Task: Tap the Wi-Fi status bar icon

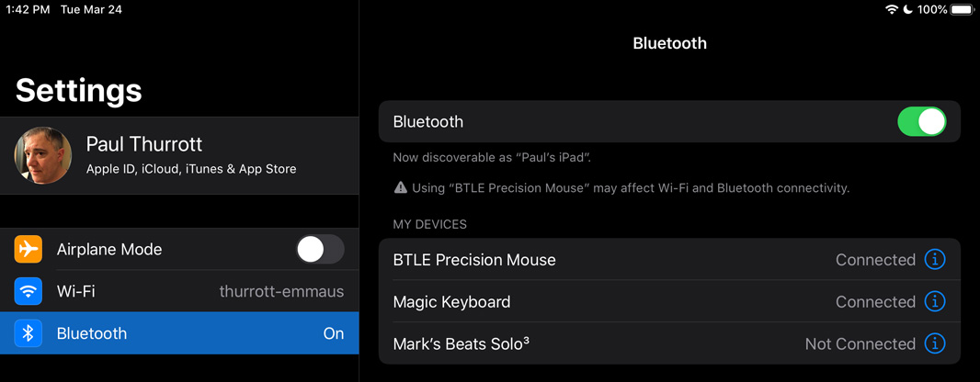Action: pos(892,9)
